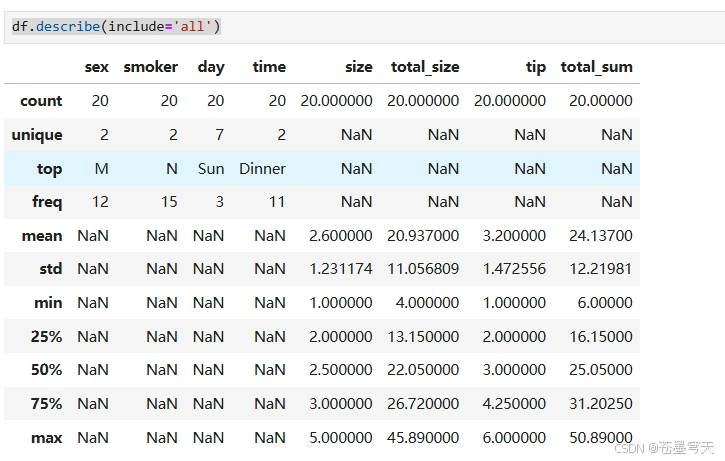725x461 pixels.
Task: Click min total_sum value 6.00000
Action: point(605,303)
